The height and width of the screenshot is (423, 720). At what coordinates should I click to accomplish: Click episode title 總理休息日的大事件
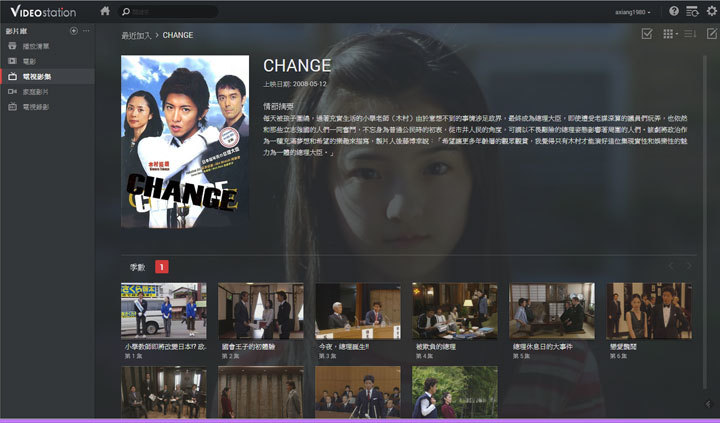(543, 347)
